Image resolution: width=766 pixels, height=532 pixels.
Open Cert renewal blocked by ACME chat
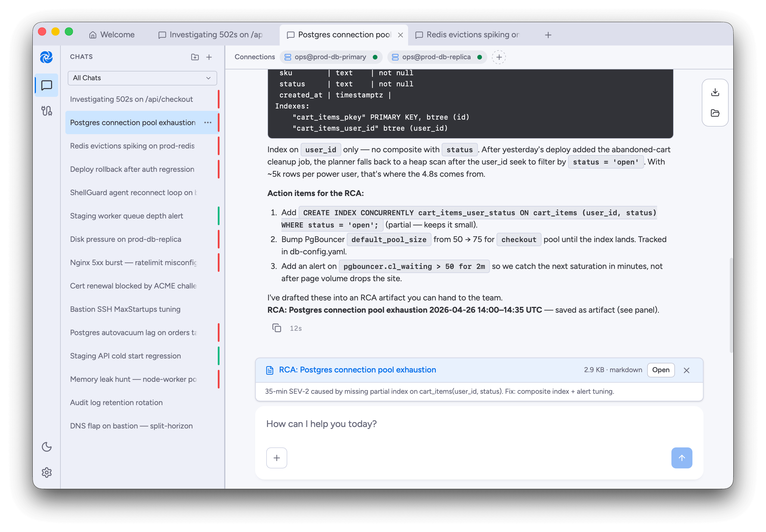click(142, 286)
